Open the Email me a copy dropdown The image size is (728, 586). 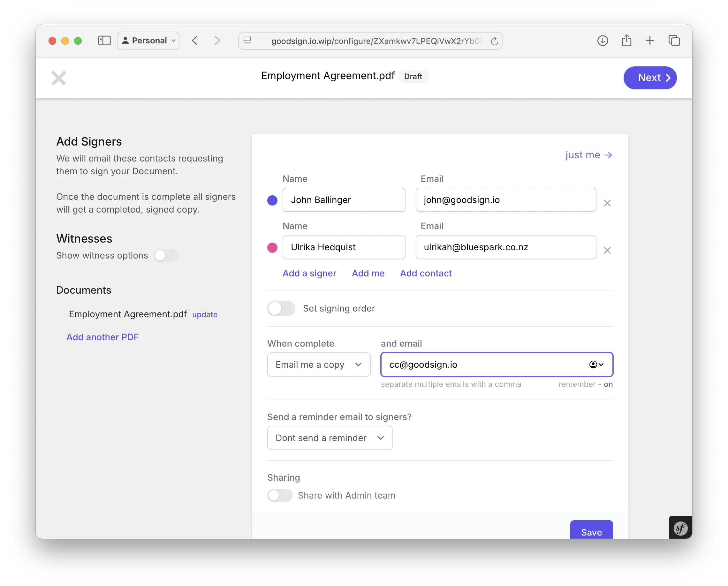tap(318, 364)
